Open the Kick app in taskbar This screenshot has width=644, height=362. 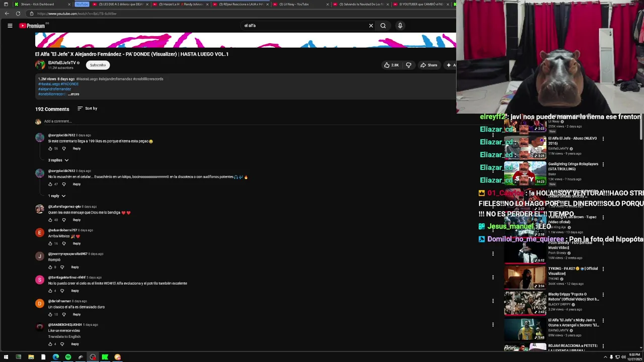point(105,357)
